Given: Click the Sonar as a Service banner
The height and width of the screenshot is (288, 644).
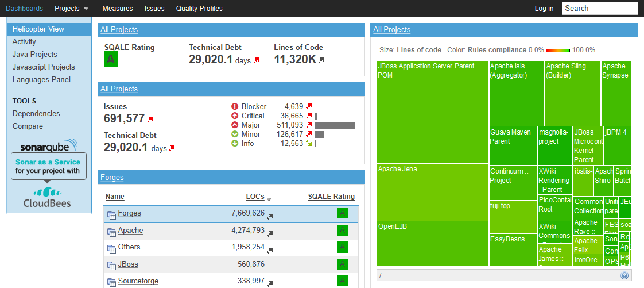Looking at the screenshot, I should (x=49, y=166).
